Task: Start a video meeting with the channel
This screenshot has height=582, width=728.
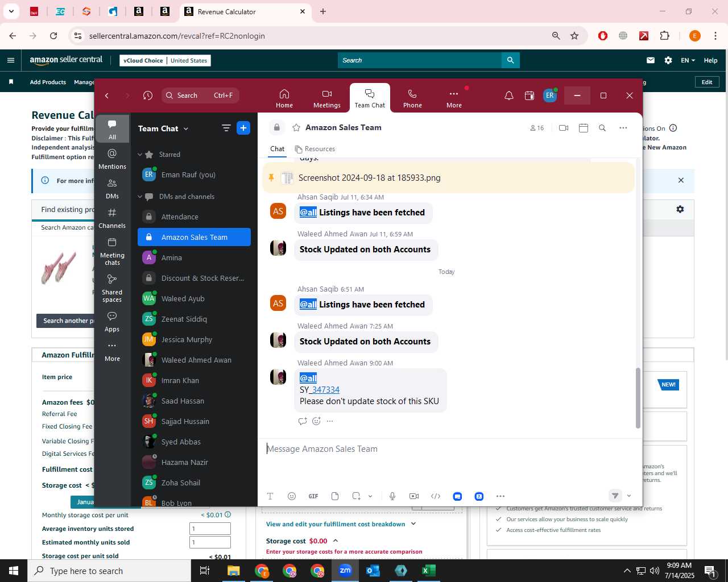Action: [x=564, y=128]
